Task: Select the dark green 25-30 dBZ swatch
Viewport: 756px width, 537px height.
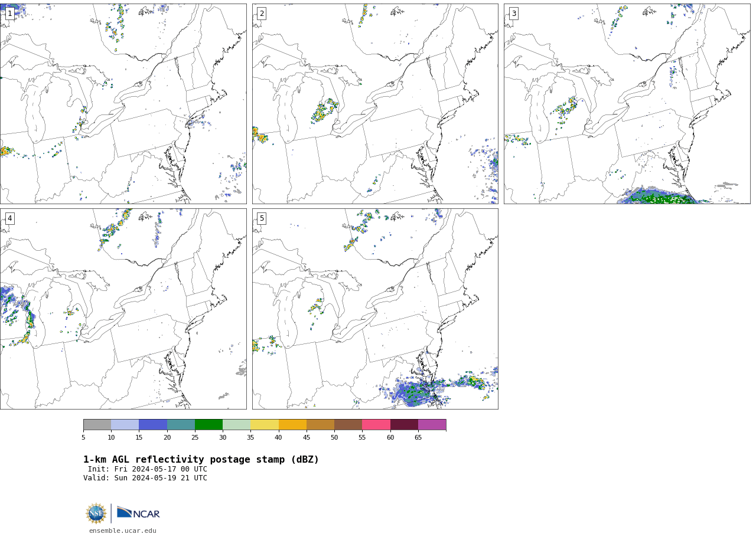Action: click(208, 425)
